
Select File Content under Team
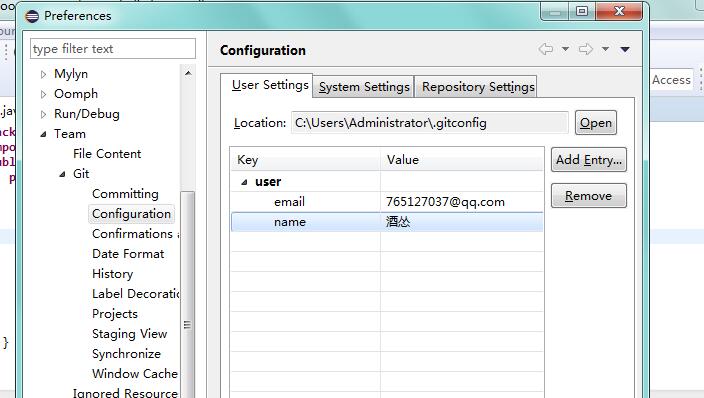[107, 154]
